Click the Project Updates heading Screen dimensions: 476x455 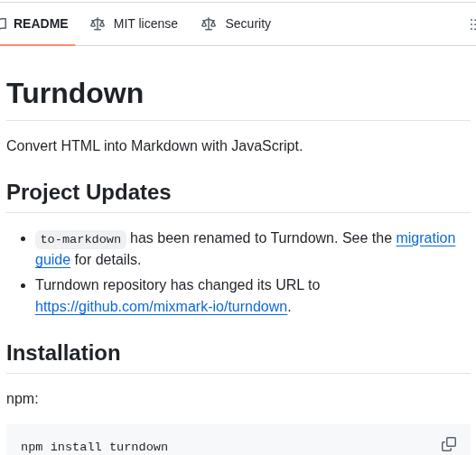[89, 192]
